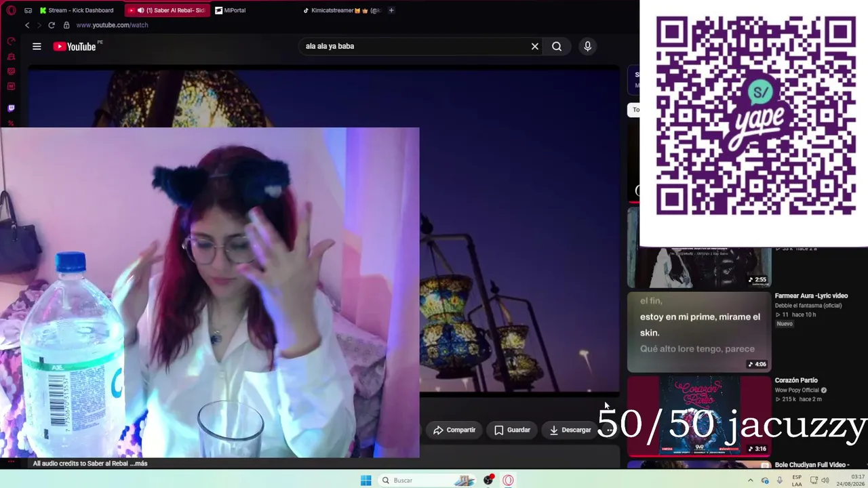Show hidden system tray icons
The width and height of the screenshot is (868, 488).
pos(750,480)
